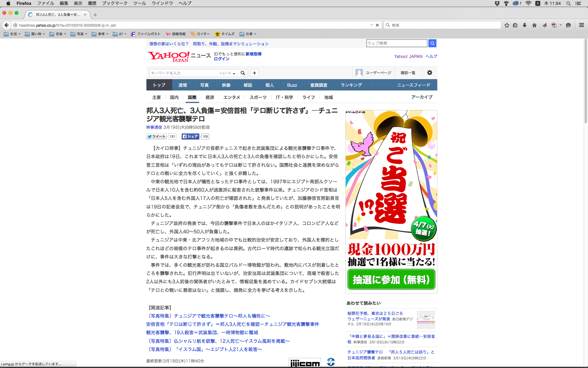Bookmark this page with the star icon
The height and width of the screenshot is (368, 588).
coord(507,25)
